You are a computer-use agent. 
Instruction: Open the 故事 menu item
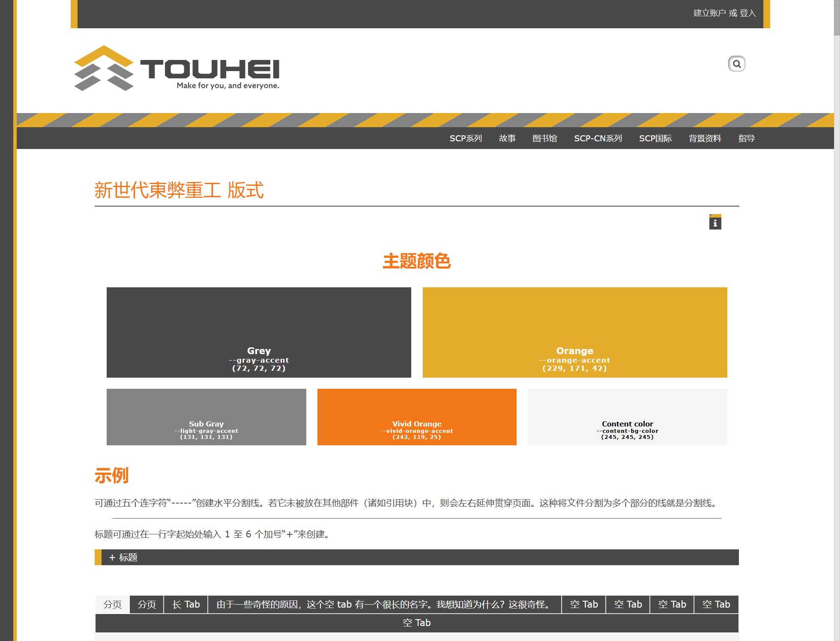[507, 138]
